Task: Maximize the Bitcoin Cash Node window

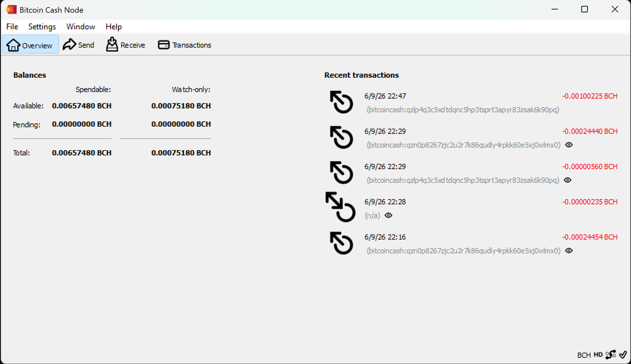Action: (x=584, y=9)
